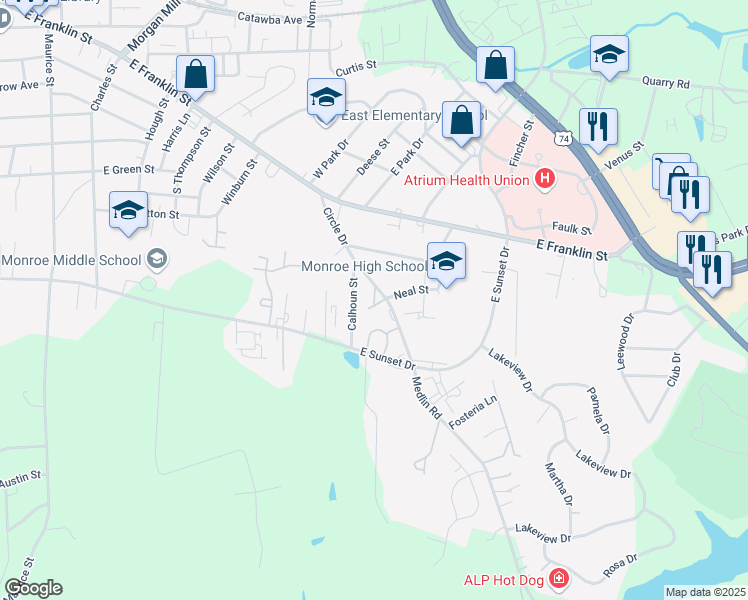Image resolution: width=748 pixels, height=600 pixels.
Task: Select the restaurant marker below the shopping cart marker
Action: (690, 198)
